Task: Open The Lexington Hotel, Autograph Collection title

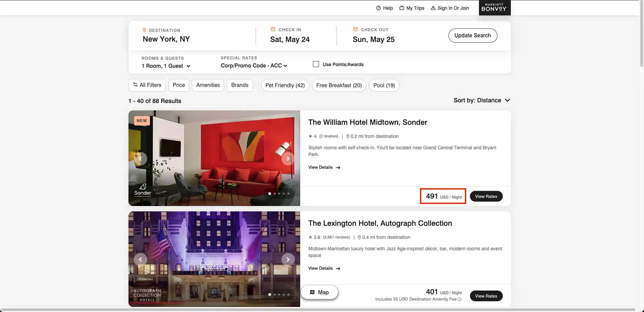Action: click(380, 223)
